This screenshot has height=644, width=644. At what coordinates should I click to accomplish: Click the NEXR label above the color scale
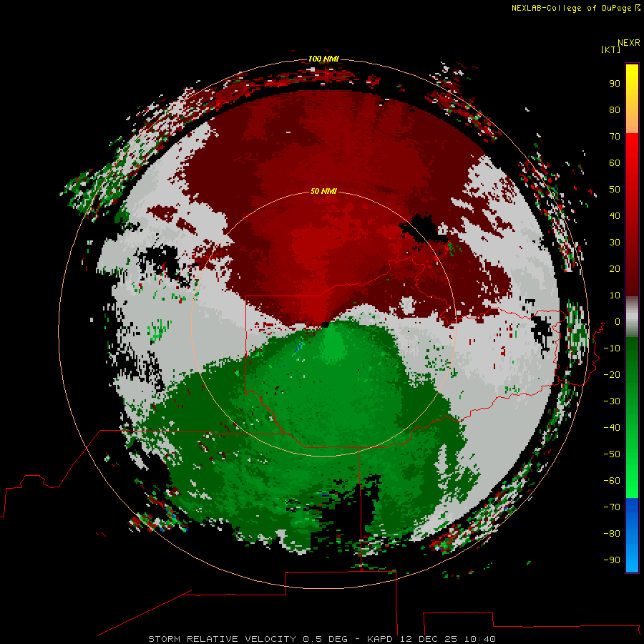tap(629, 43)
